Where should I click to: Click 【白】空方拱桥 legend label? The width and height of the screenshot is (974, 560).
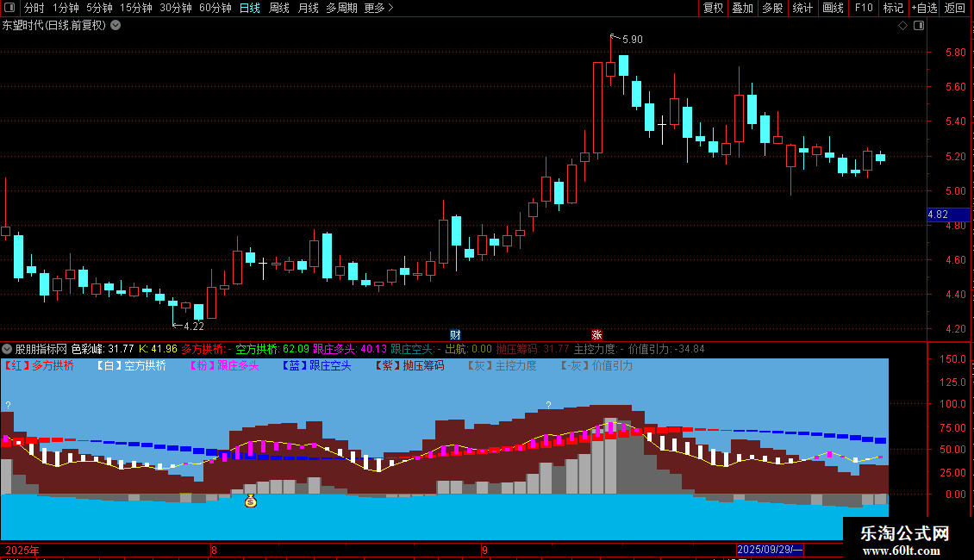[x=131, y=365]
